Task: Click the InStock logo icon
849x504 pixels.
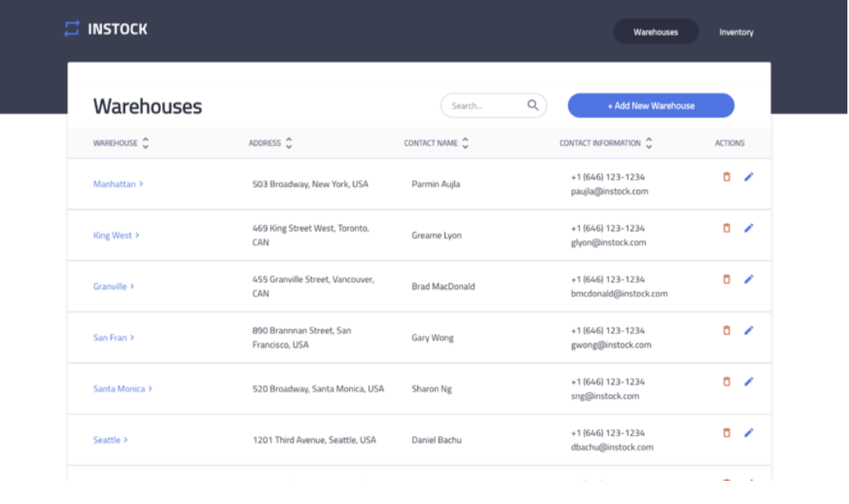Action: tap(72, 29)
